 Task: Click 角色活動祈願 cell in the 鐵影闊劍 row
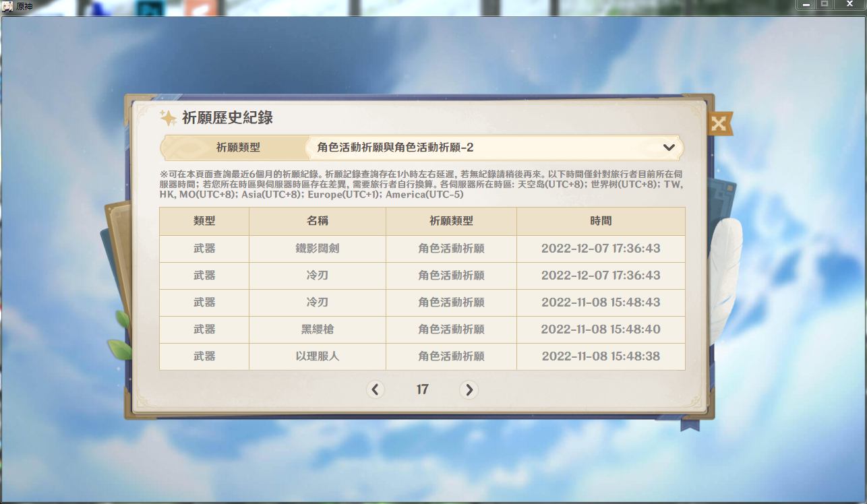(x=451, y=249)
